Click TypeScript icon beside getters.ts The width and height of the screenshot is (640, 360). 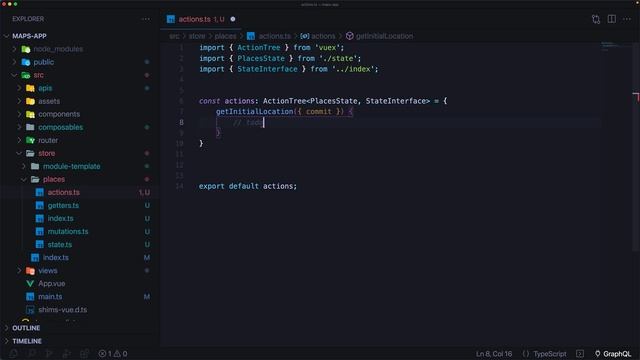[x=40, y=205]
